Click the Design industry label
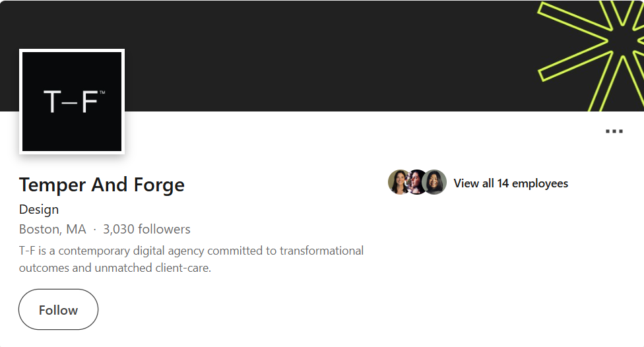 (x=39, y=209)
